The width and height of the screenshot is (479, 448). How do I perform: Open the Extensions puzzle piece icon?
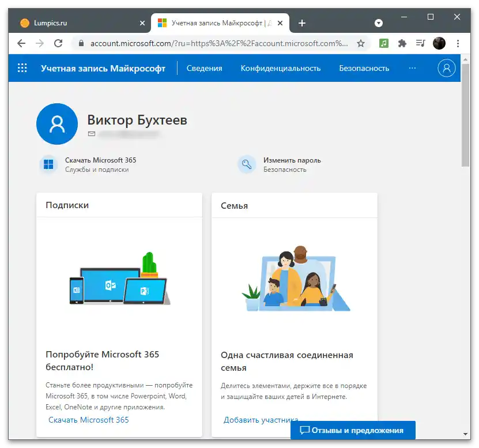[402, 43]
